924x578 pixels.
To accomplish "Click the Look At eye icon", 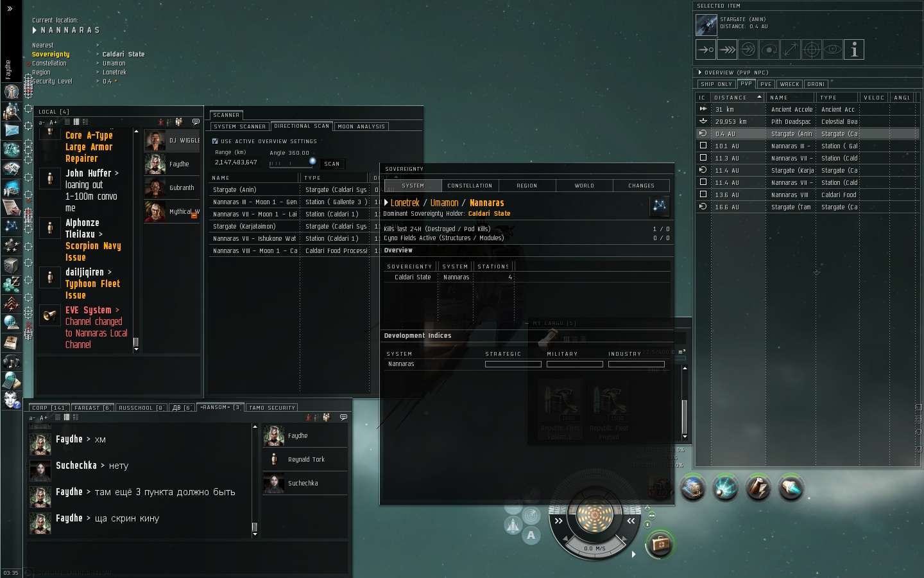I will (833, 49).
